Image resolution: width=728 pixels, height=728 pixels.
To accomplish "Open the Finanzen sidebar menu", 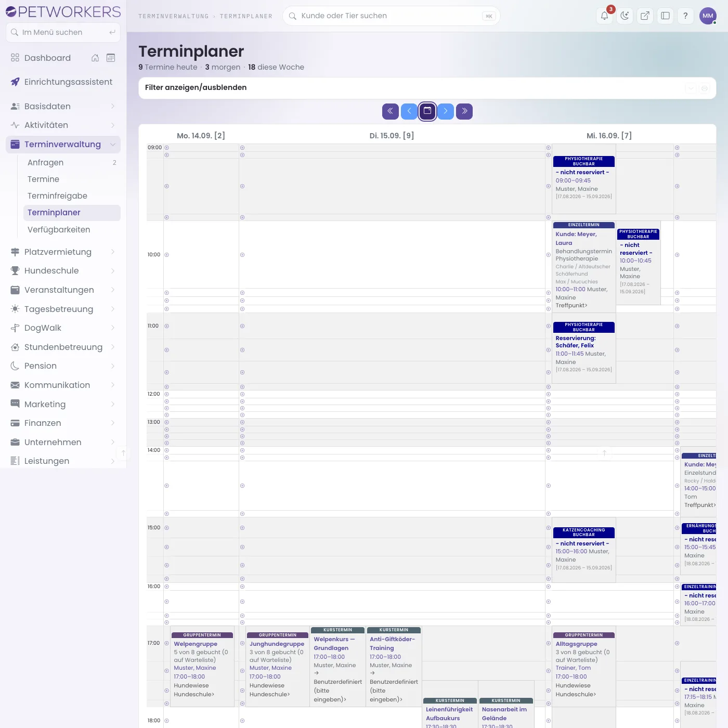I will tap(63, 423).
